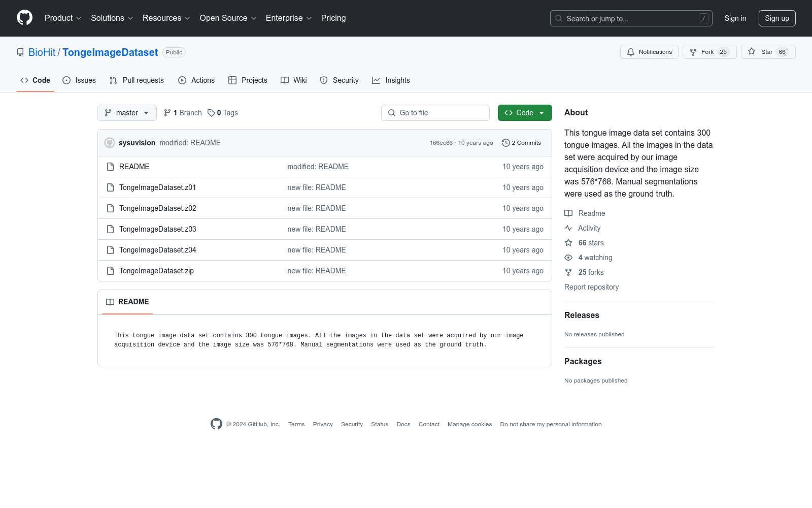Click the star icon beside 66 stars

tap(568, 243)
